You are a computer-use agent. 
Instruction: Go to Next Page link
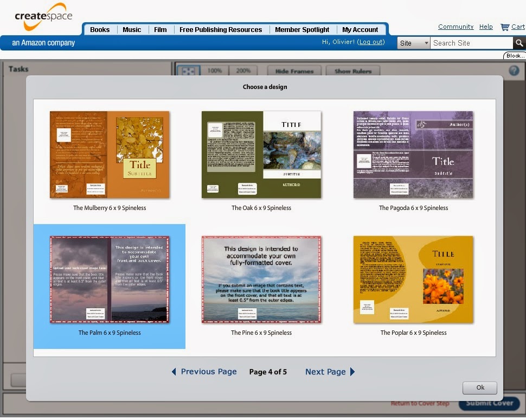pyautogui.click(x=325, y=372)
